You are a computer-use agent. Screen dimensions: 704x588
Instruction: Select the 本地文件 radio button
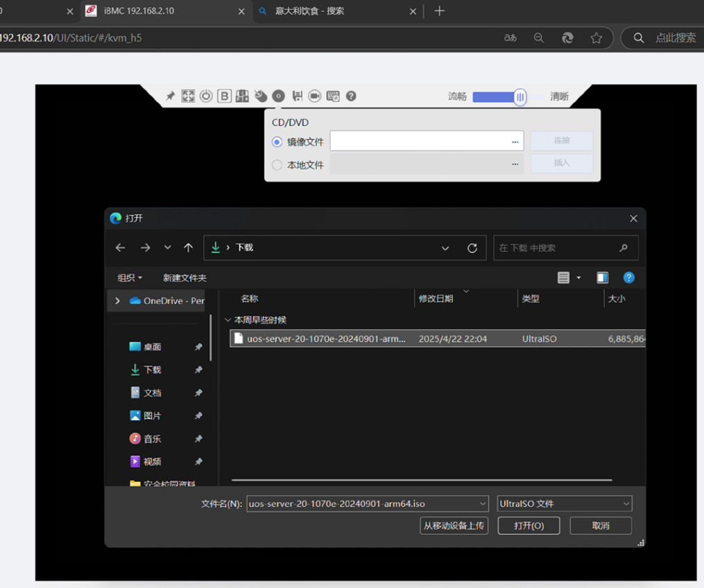(x=277, y=165)
